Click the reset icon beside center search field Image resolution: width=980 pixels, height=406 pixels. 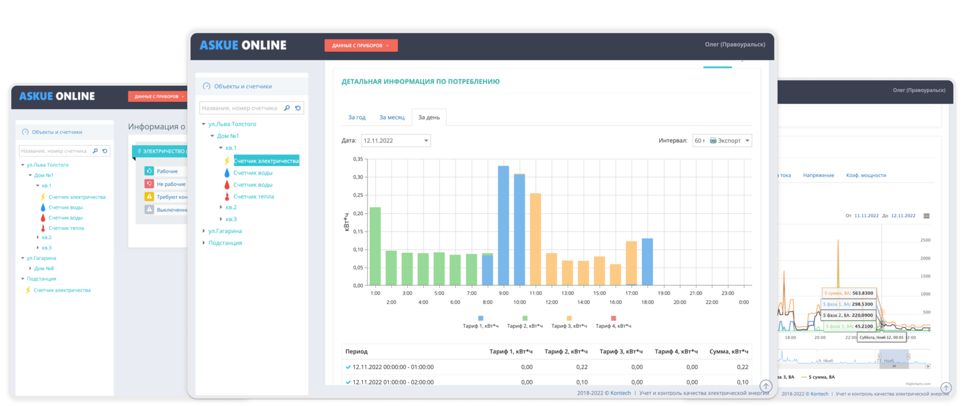point(298,108)
